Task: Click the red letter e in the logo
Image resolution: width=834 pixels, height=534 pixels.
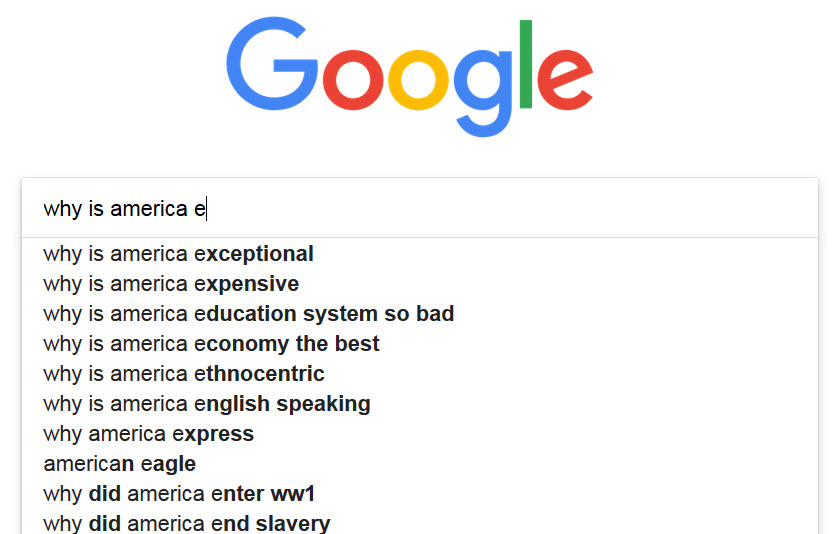Action: coord(565,80)
